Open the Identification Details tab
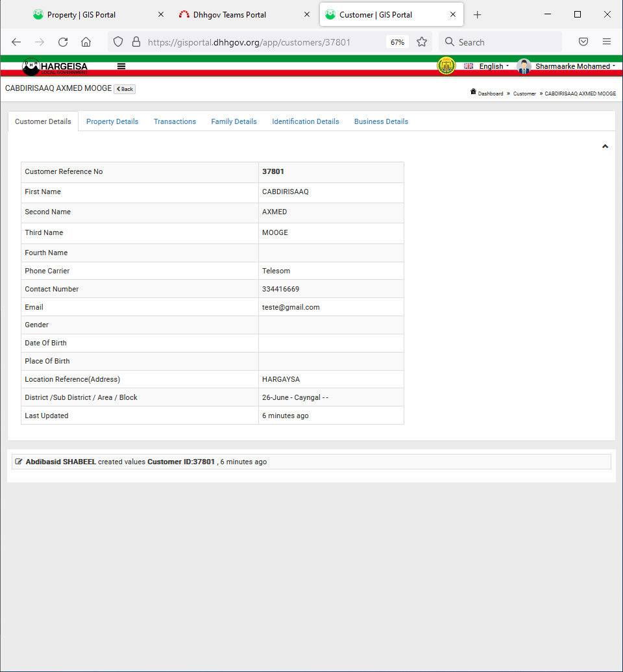This screenshot has height=672, width=623. coord(306,121)
